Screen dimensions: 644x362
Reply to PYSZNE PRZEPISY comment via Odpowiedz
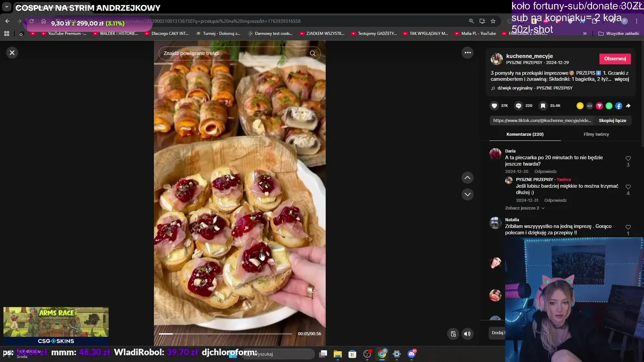tap(555, 200)
